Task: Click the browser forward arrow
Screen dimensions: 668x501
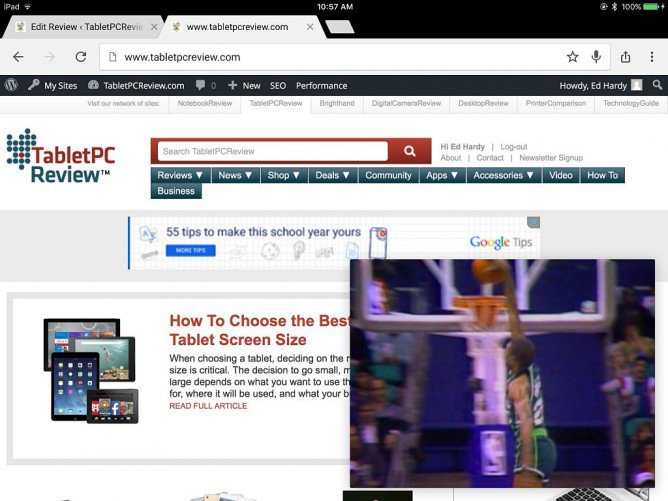Action: 49,57
